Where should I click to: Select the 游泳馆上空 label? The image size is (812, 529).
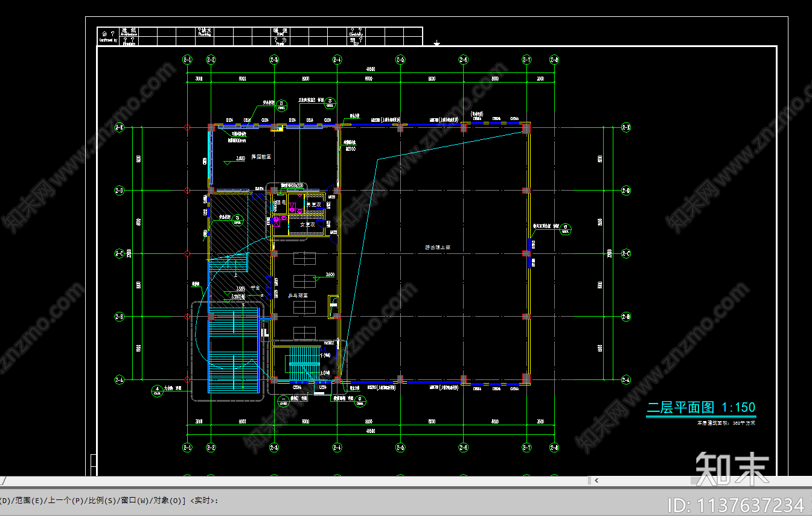coord(438,247)
